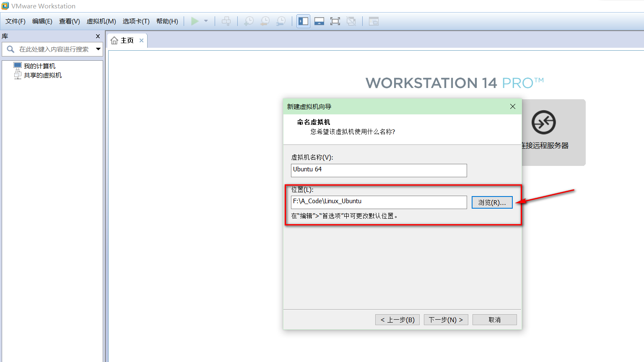Select the revert snapshot icon
This screenshot has height=362, width=644.
tap(265, 21)
